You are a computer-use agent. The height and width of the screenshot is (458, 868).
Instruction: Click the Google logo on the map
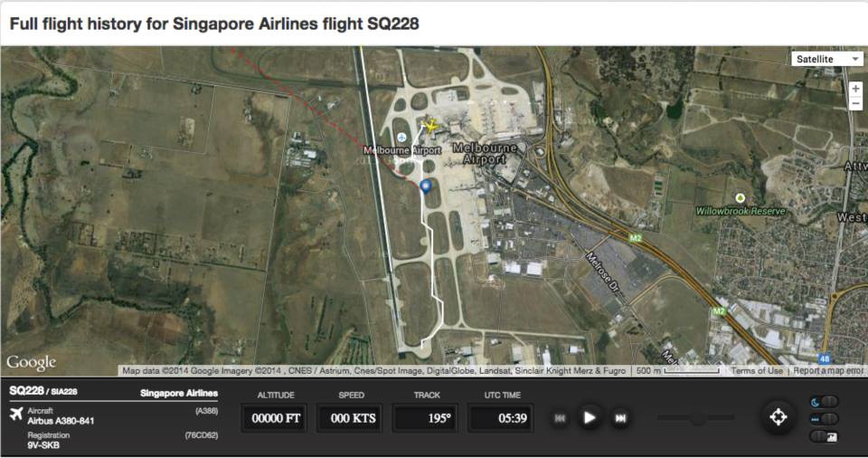coord(31,363)
